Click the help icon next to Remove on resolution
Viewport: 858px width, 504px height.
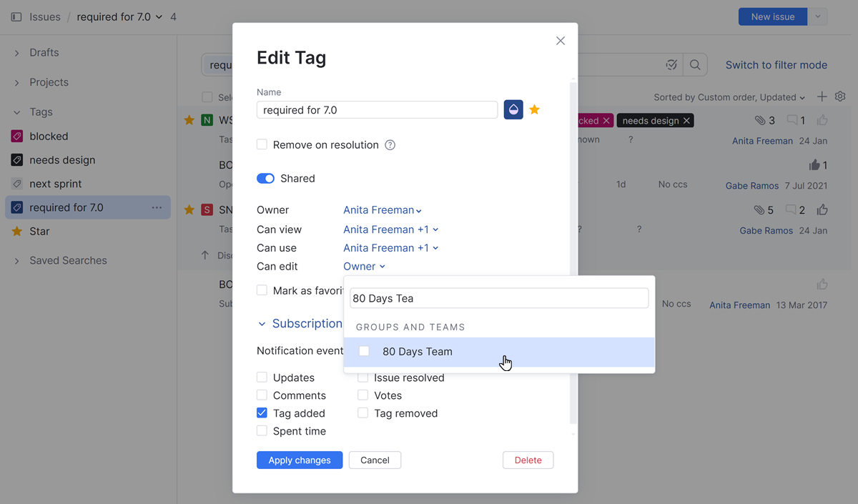(390, 145)
